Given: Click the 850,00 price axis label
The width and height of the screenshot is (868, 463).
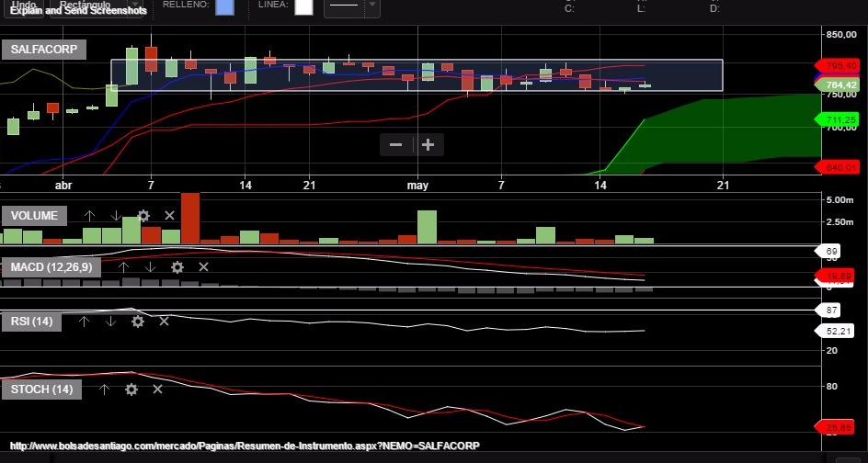Looking at the screenshot, I should click(840, 35).
